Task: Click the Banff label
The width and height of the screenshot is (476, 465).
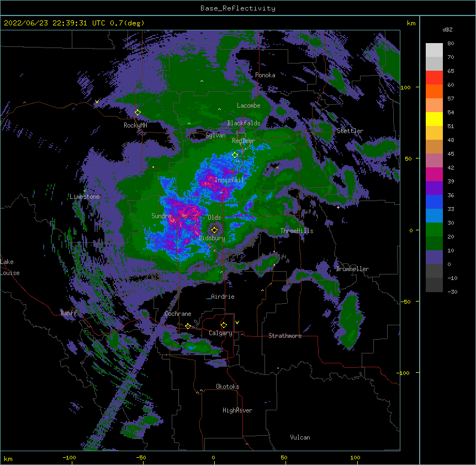Action: pos(68,313)
